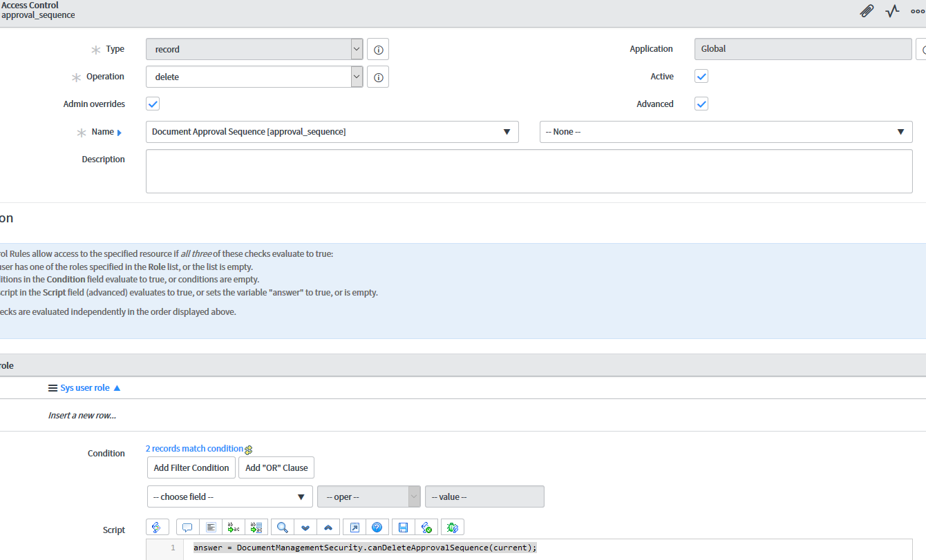Attach a file using the paperclip icon

point(867,11)
